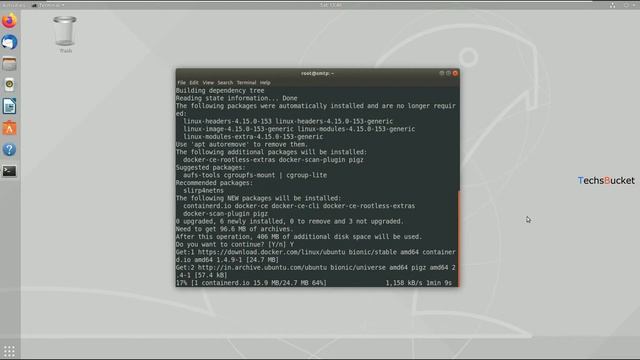Open the Files manager dock icon
This screenshot has width=640, height=360.
point(9,64)
